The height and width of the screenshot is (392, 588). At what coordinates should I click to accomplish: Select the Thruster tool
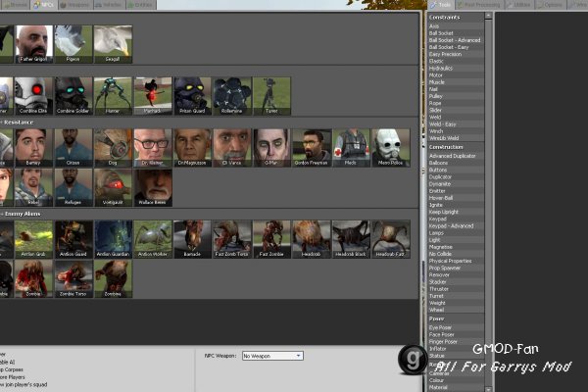(456, 289)
